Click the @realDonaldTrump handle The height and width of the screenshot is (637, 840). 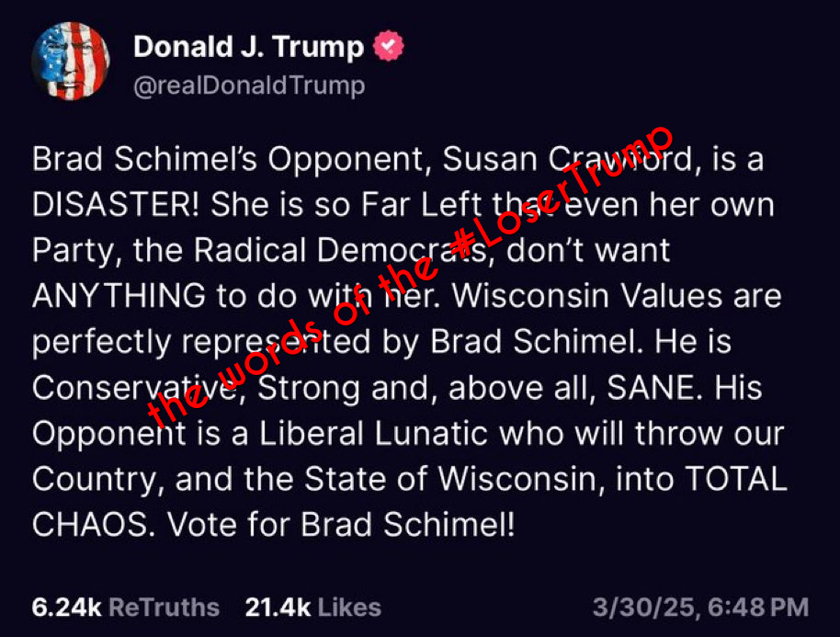tap(248, 85)
